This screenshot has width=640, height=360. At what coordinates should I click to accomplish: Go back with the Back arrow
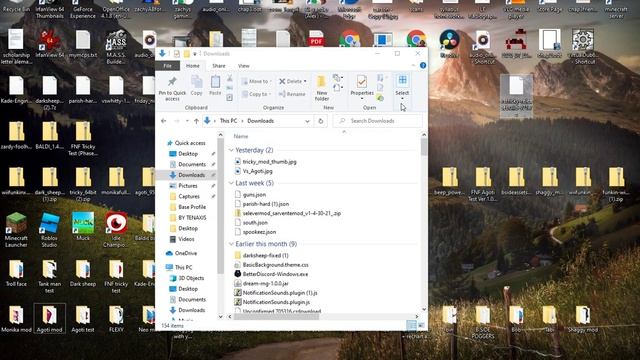pos(164,121)
